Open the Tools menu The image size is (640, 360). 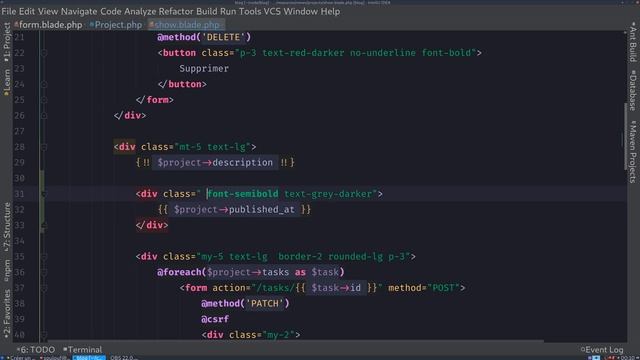pyautogui.click(x=250, y=11)
